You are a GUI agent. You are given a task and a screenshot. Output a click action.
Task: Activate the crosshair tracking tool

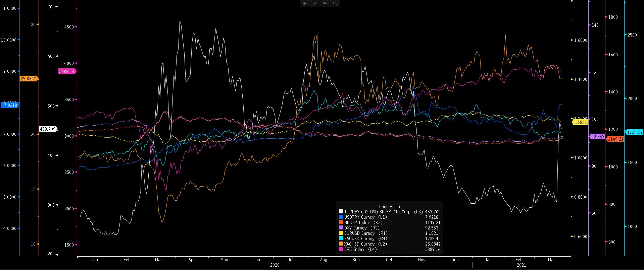[305, 4]
